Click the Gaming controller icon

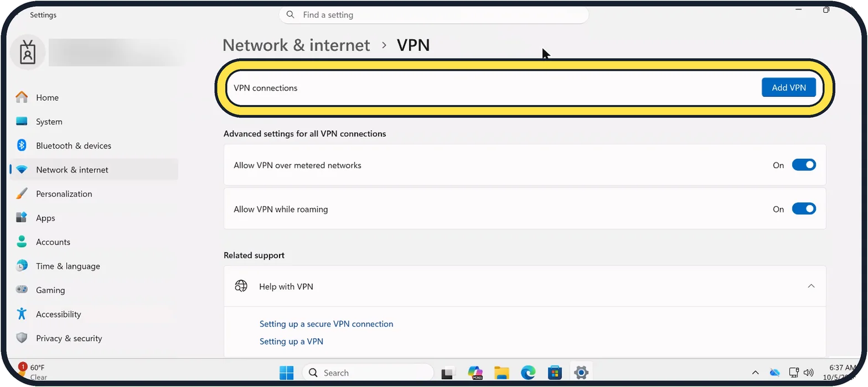(x=22, y=290)
